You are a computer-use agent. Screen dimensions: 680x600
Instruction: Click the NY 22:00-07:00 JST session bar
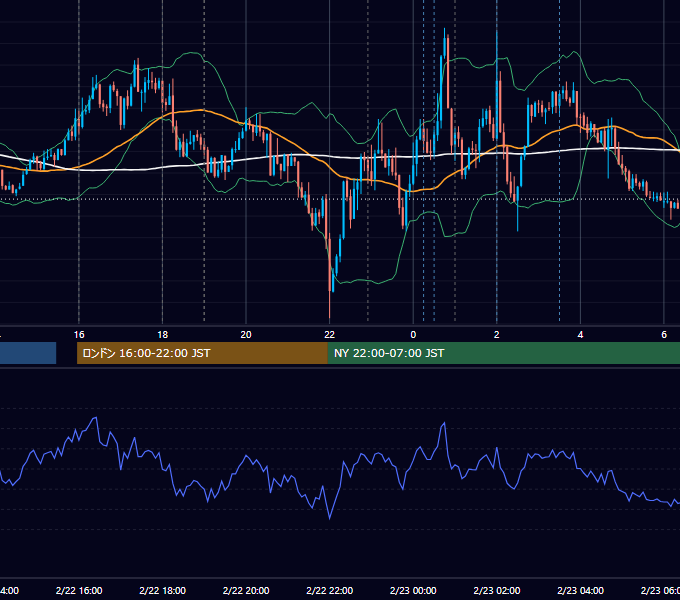point(503,353)
